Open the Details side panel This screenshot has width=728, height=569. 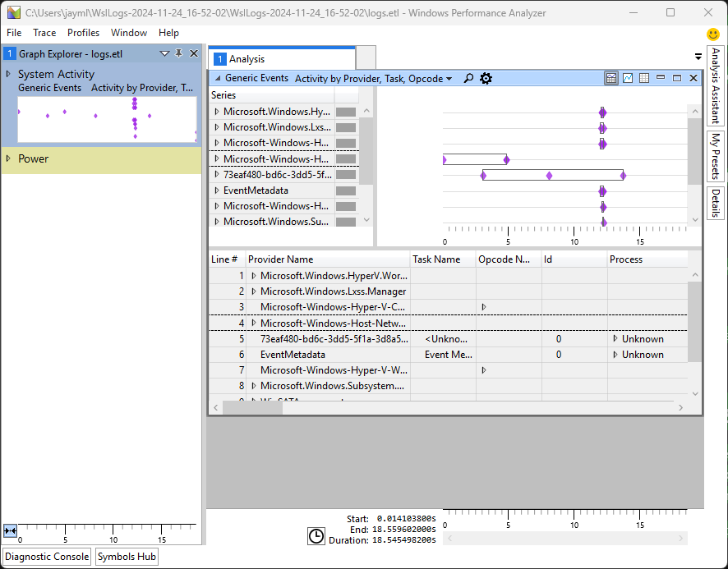point(716,203)
